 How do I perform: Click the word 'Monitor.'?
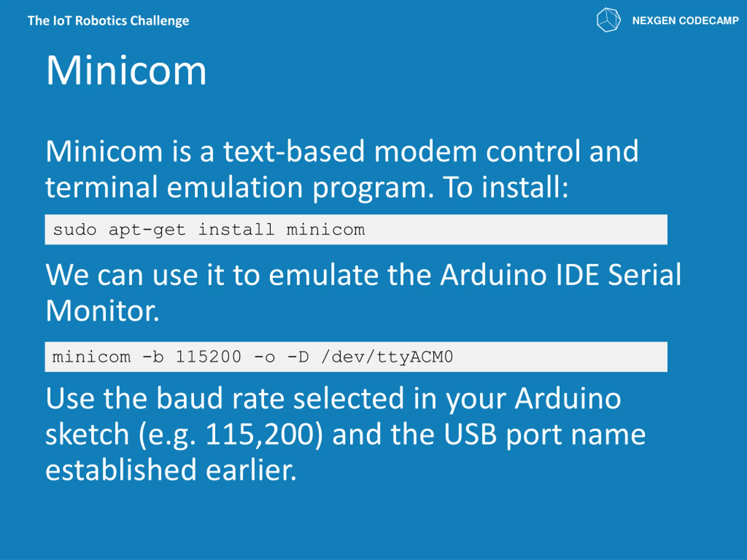click(102, 310)
